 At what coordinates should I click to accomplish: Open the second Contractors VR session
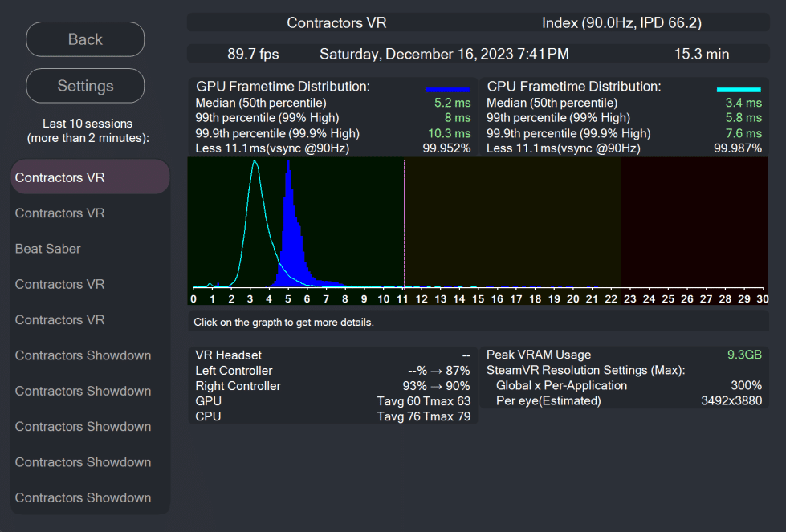click(x=90, y=213)
